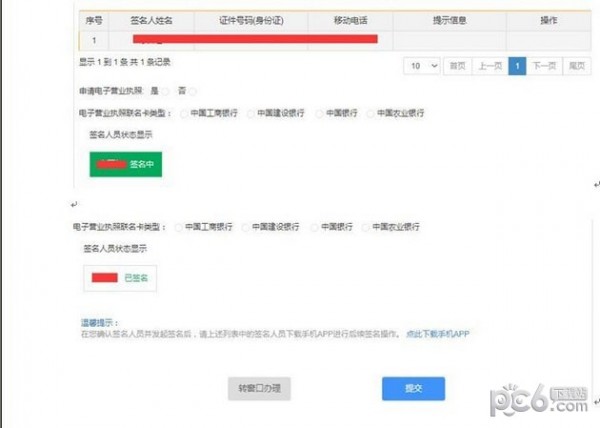600x428 pixels.
Task: Select table row number 1
Action: click(335, 41)
